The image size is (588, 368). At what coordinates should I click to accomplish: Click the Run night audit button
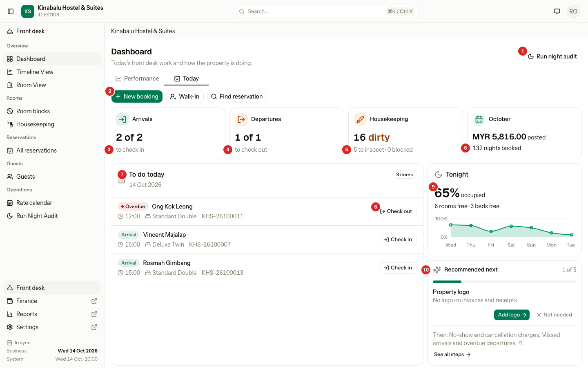pyautogui.click(x=552, y=56)
